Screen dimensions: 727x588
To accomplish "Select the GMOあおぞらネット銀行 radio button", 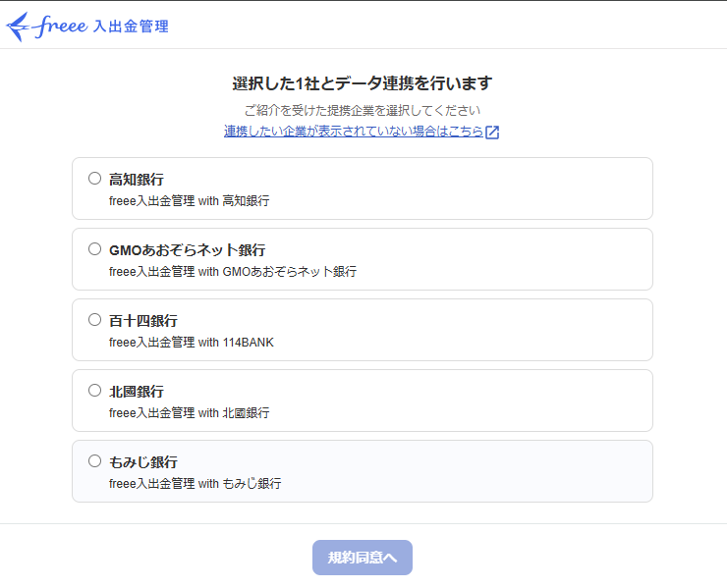I will pos(94,249).
